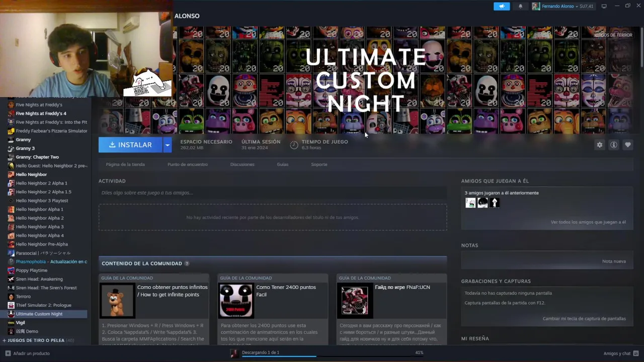Select Hello Neighbor 3 Playtest

pyautogui.click(x=42, y=201)
